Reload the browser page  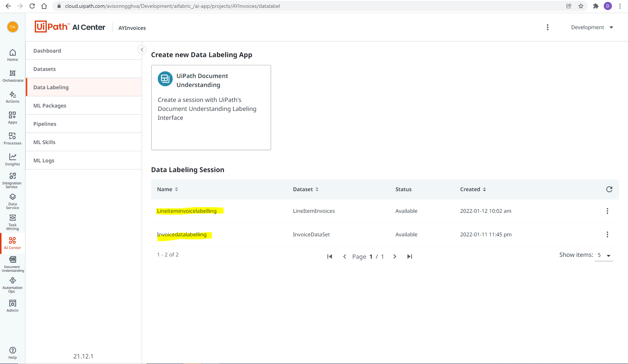tap(32, 6)
